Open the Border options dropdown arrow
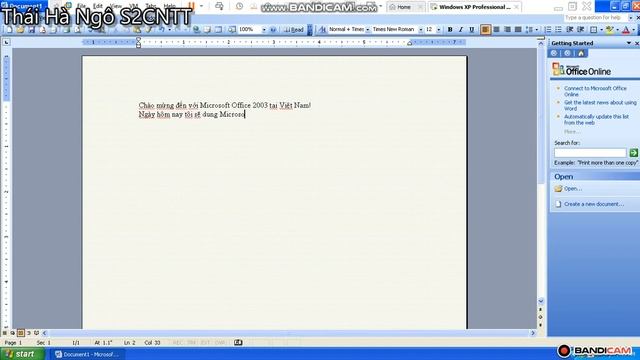The height and width of the screenshot is (360, 640). (x=601, y=30)
